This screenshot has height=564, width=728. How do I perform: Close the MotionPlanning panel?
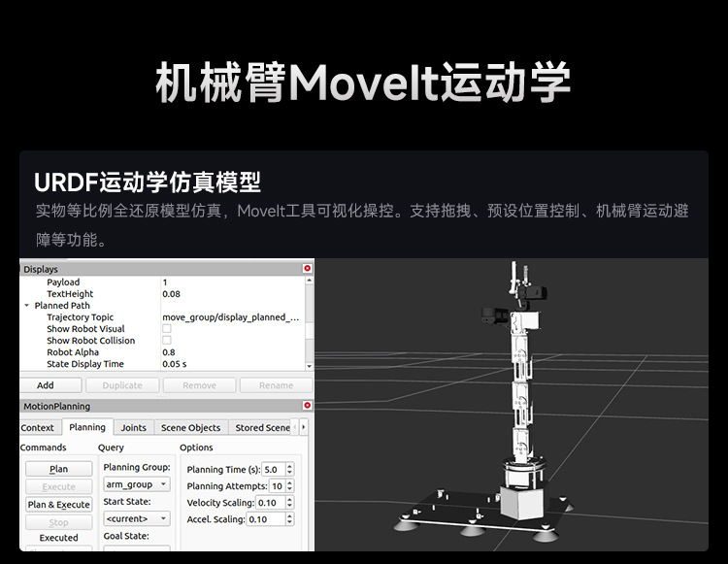pos(308,405)
